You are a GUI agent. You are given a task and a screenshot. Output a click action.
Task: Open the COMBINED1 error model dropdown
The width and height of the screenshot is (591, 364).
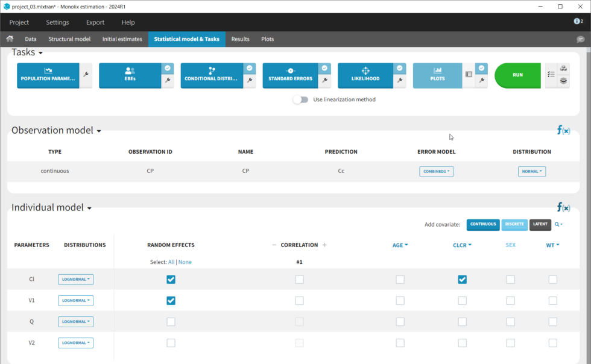pyautogui.click(x=436, y=172)
